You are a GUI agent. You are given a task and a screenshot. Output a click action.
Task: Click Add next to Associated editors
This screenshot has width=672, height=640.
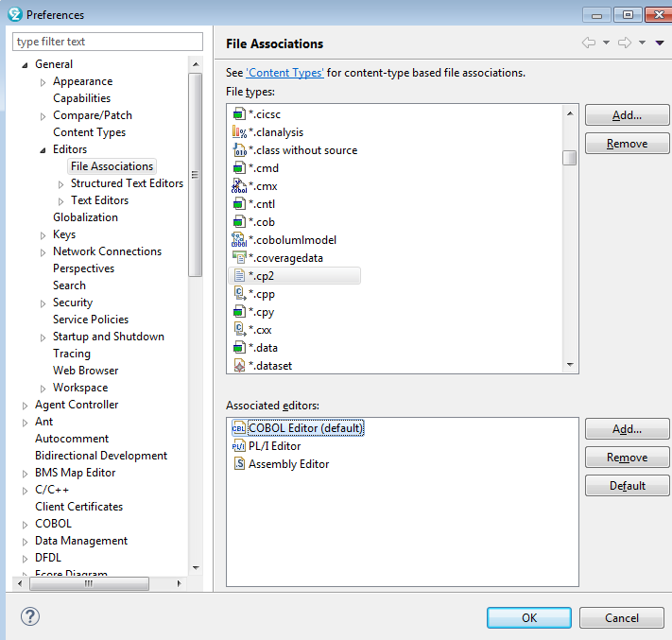627,429
